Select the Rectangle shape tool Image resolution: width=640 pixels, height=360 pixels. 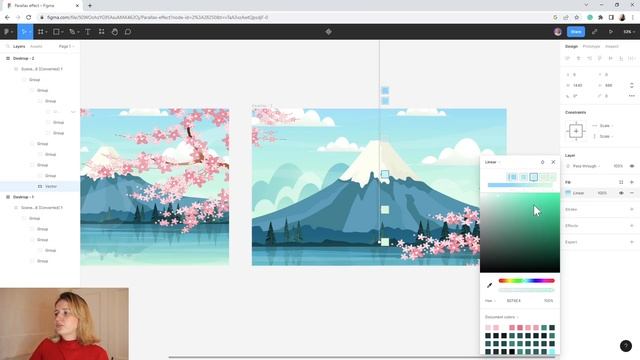tap(57, 31)
